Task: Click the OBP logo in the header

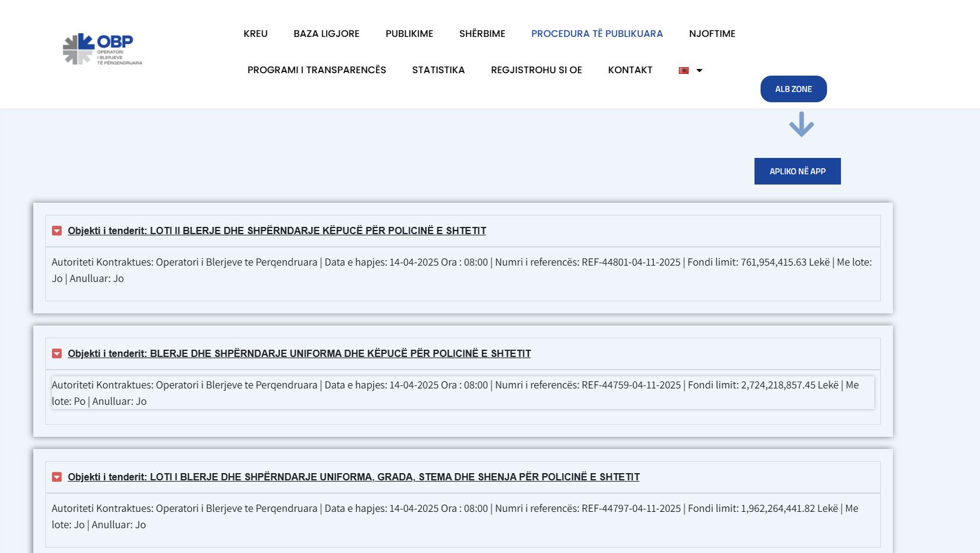Action: click(x=102, y=49)
